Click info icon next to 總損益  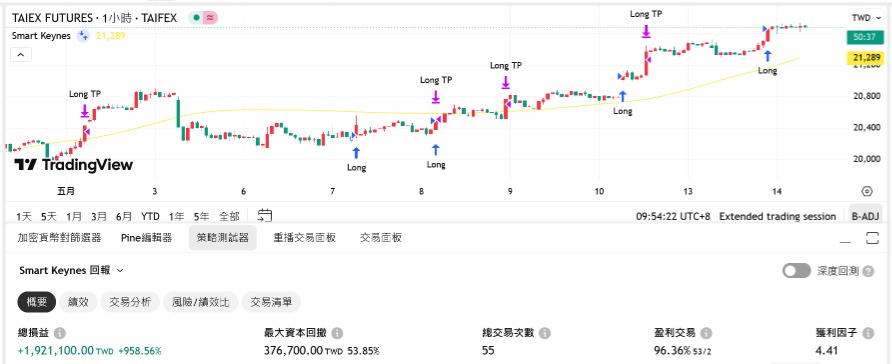tap(59, 333)
